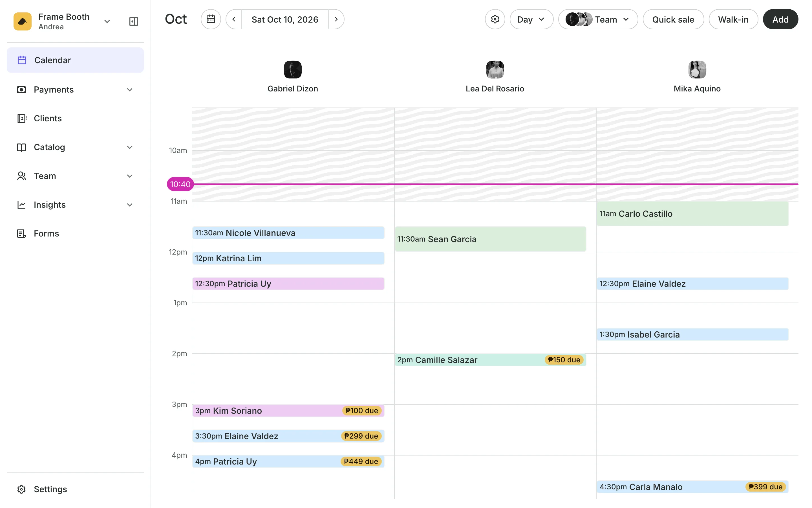Screen dimensions: 812x508
Task: Go to previous day arrow
Action: pyautogui.click(x=234, y=19)
